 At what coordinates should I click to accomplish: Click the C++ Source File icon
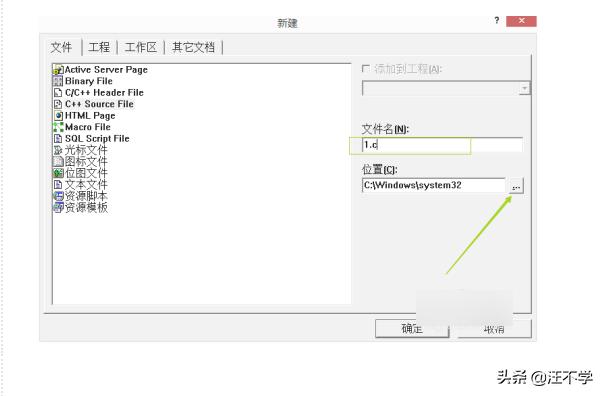(x=58, y=104)
